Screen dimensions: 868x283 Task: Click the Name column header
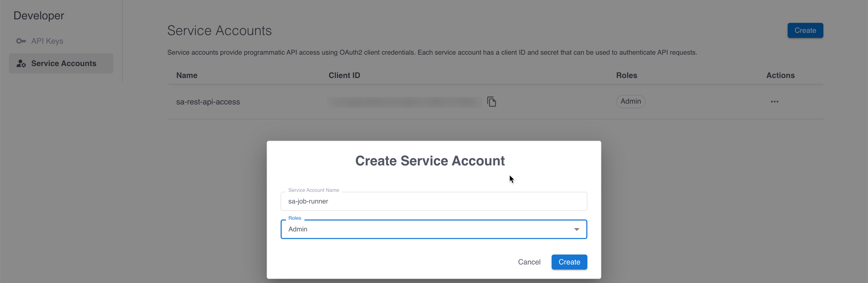[x=186, y=75]
